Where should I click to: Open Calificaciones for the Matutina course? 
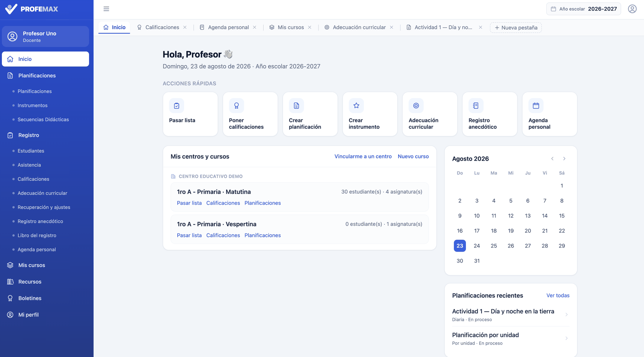point(223,203)
